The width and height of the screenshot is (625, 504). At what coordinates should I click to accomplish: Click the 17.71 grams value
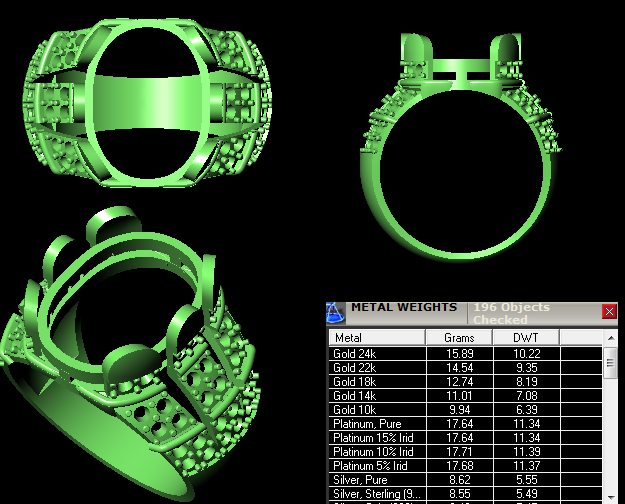coord(460,451)
